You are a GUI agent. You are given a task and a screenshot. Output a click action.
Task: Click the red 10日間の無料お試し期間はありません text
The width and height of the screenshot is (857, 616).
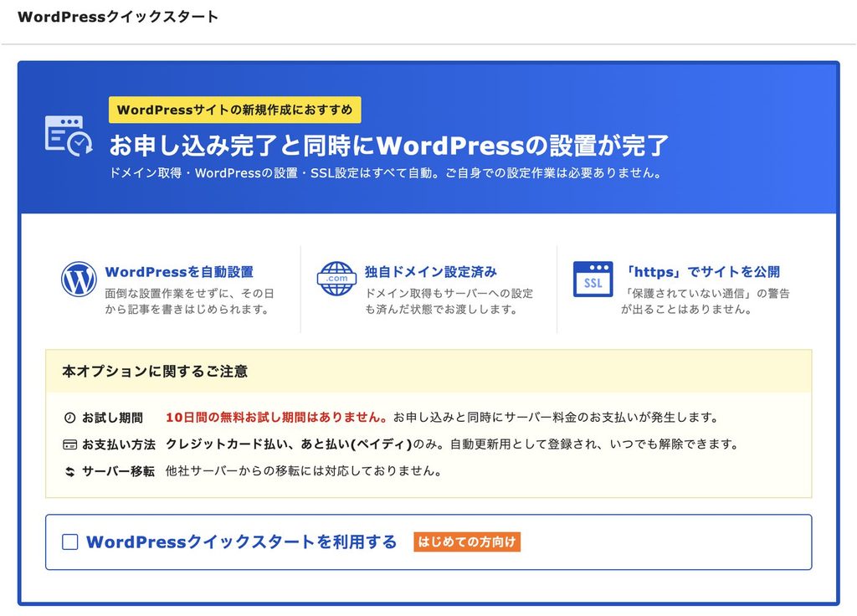tap(277, 418)
